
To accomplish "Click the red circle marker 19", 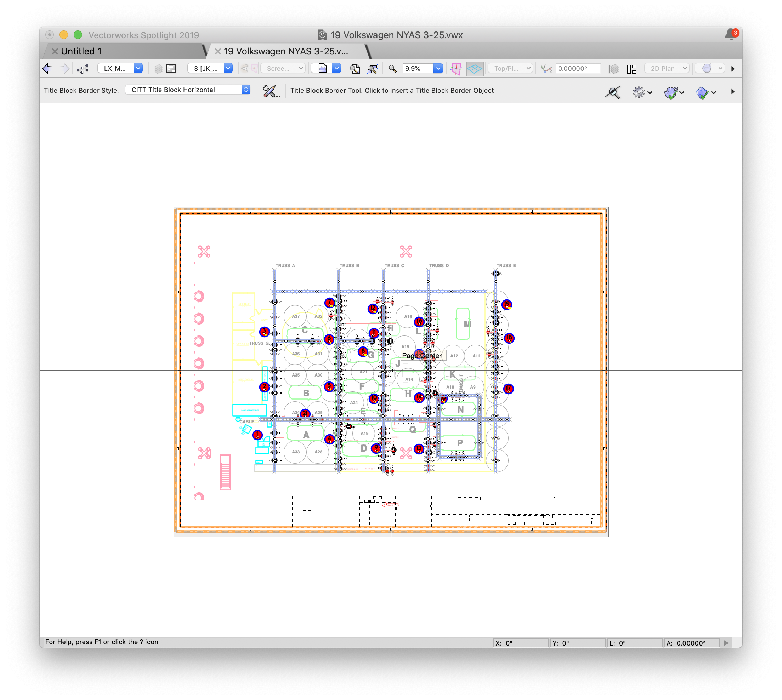I will pos(507,304).
